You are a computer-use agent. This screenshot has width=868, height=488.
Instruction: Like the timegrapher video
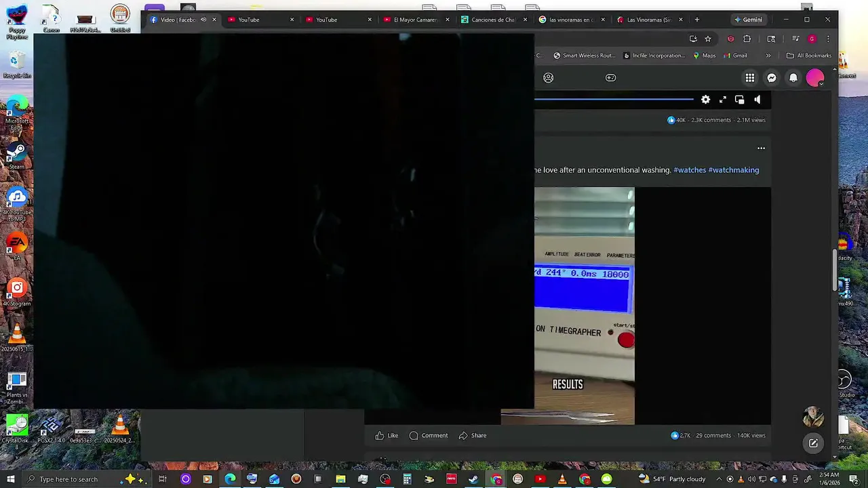click(x=387, y=436)
